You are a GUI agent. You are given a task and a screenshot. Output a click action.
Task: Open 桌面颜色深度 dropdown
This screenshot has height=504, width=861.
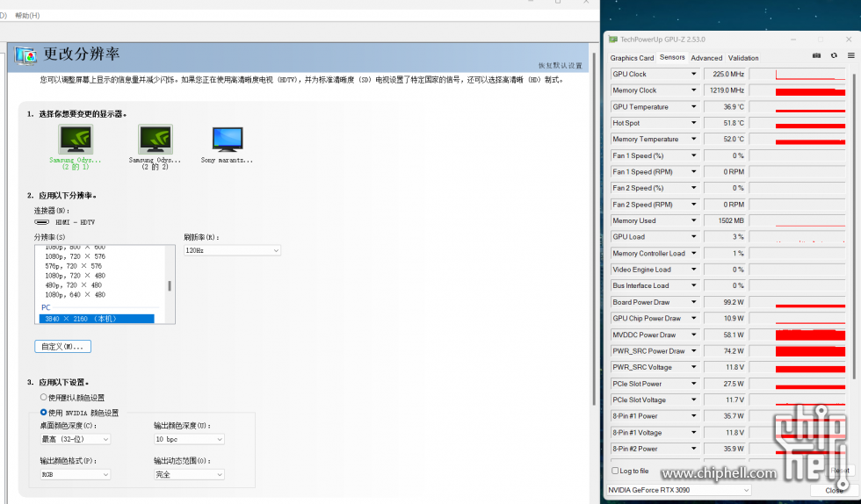tap(76, 439)
